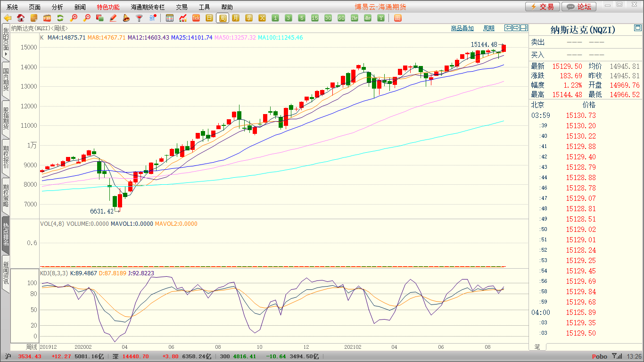
Task: Select the 15-minute period button
Action: tap(315, 18)
